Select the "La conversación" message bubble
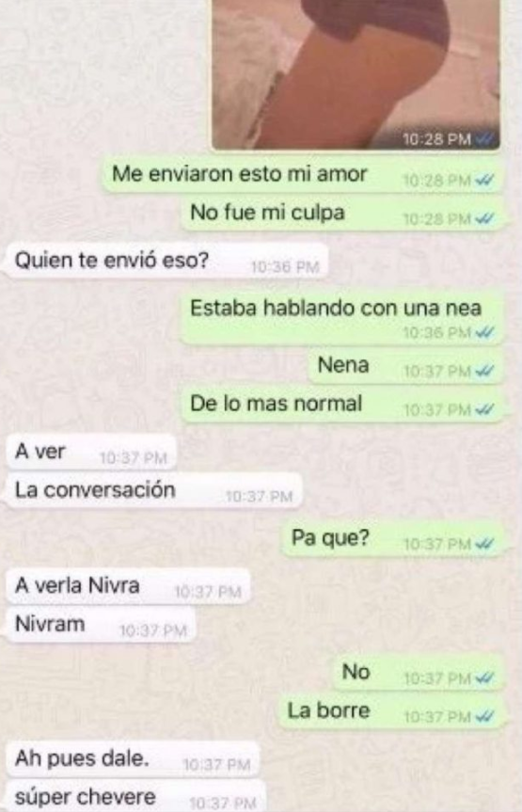 pyautogui.click(x=154, y=491)
